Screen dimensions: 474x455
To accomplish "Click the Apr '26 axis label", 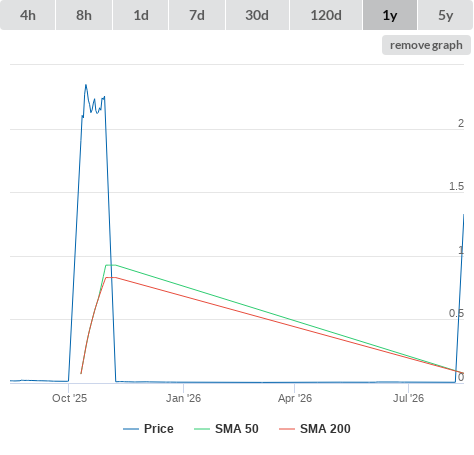I will pyautogui.click(x=295, y=398).
